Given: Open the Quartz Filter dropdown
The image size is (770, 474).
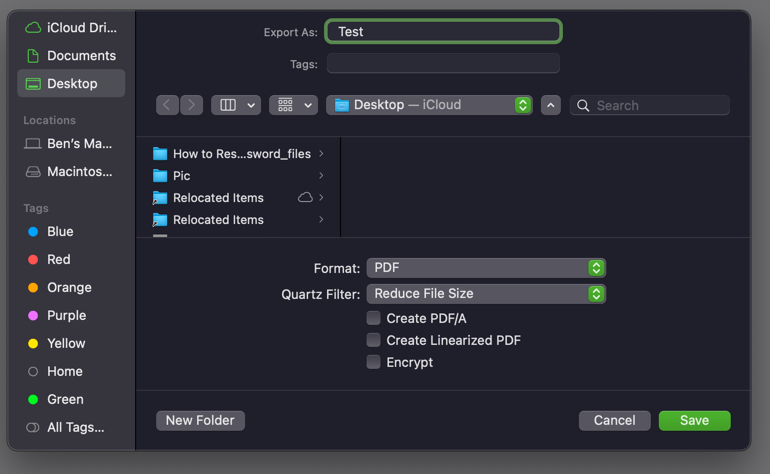Looking at the screenshot, I should pos(485,294).
